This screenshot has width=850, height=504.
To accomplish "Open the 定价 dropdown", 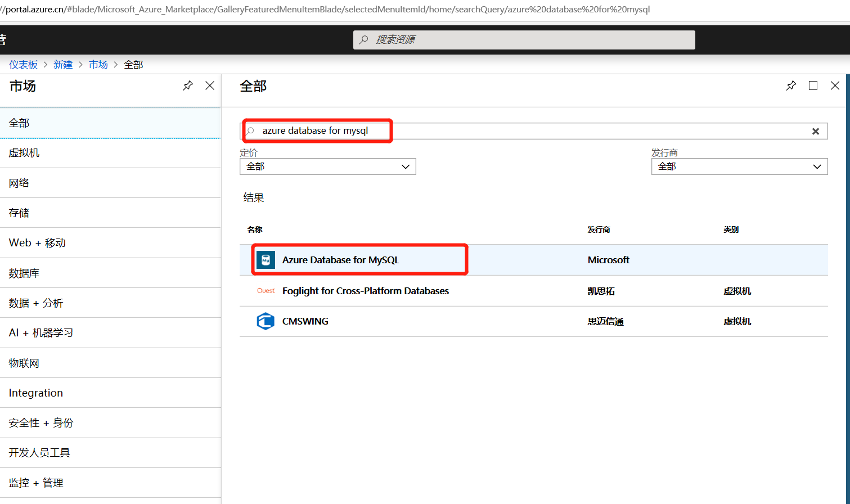I will coord(328,166).
